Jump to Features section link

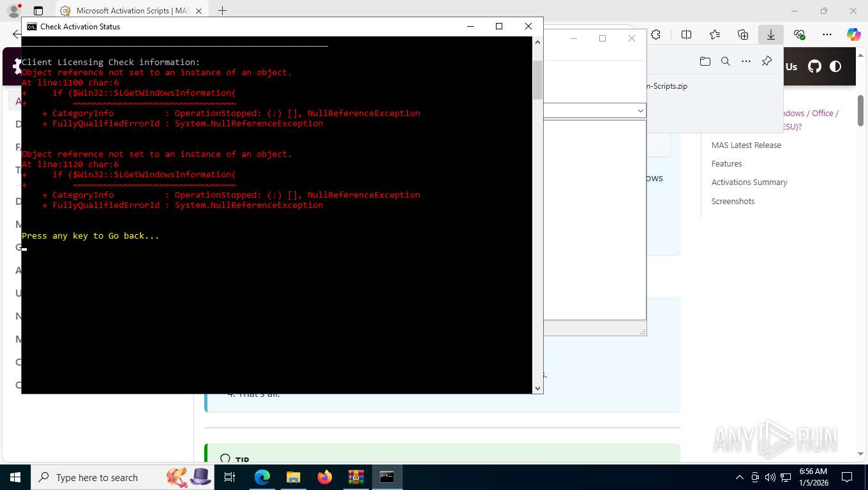pos(726,163)
